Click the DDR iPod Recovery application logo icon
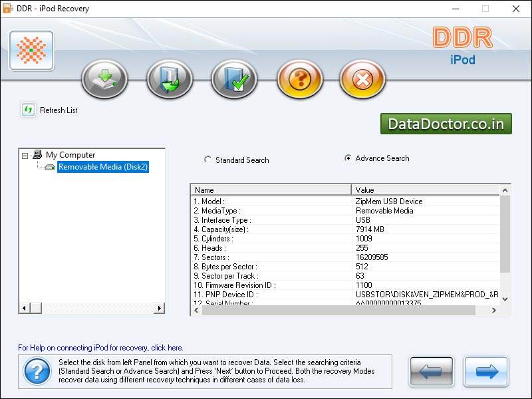Viewport: 532px width, 399px height. click(31, 51)
